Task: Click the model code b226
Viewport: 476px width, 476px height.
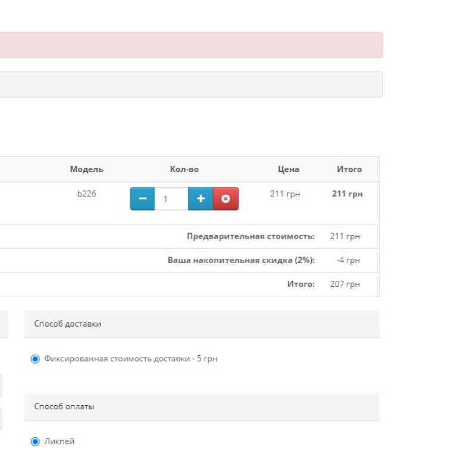Action: pyautogui.click(x=86, y=193)
